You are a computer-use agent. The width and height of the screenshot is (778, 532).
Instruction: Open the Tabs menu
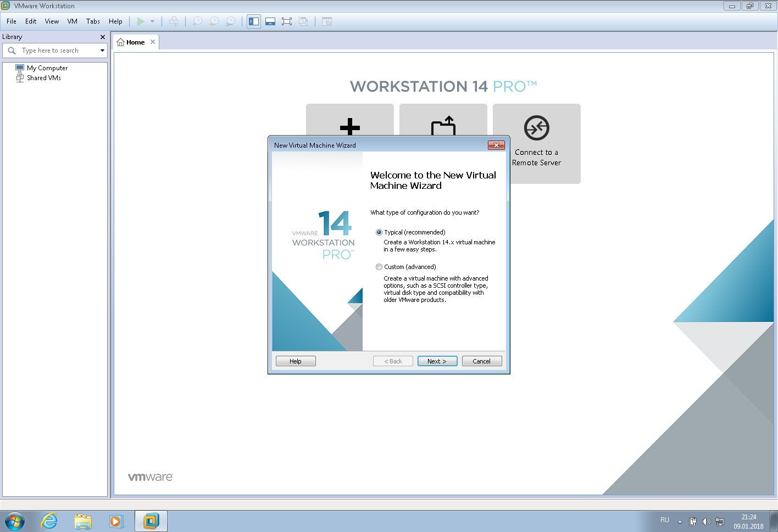click(x=93, y=21)
